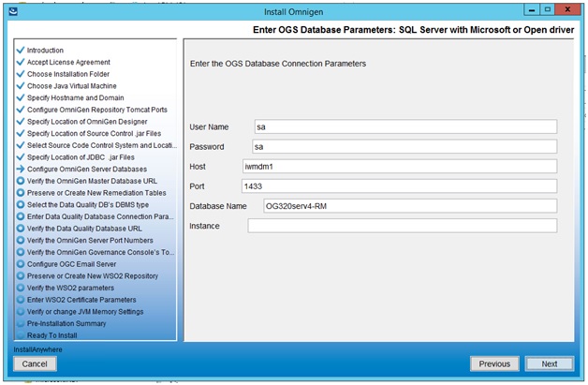Image resolution: width=588 pixels, height=385 pixels.
Task: Click 'Configure OmniGen Server Databases' step text
Action: [87, 169]
